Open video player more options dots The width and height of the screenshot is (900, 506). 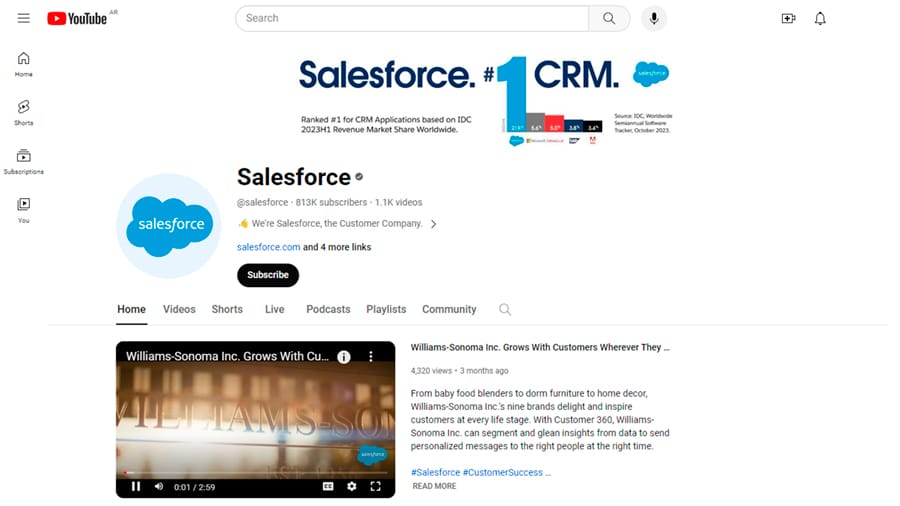[x=371, y=356]
